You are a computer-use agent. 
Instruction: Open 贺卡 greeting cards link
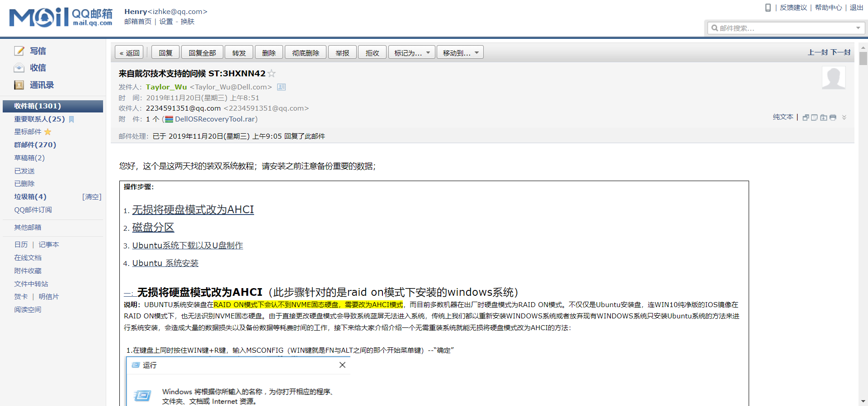click(21, 297)
